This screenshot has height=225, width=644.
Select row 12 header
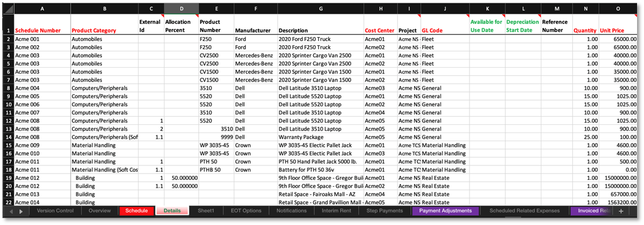click(9, 121)
